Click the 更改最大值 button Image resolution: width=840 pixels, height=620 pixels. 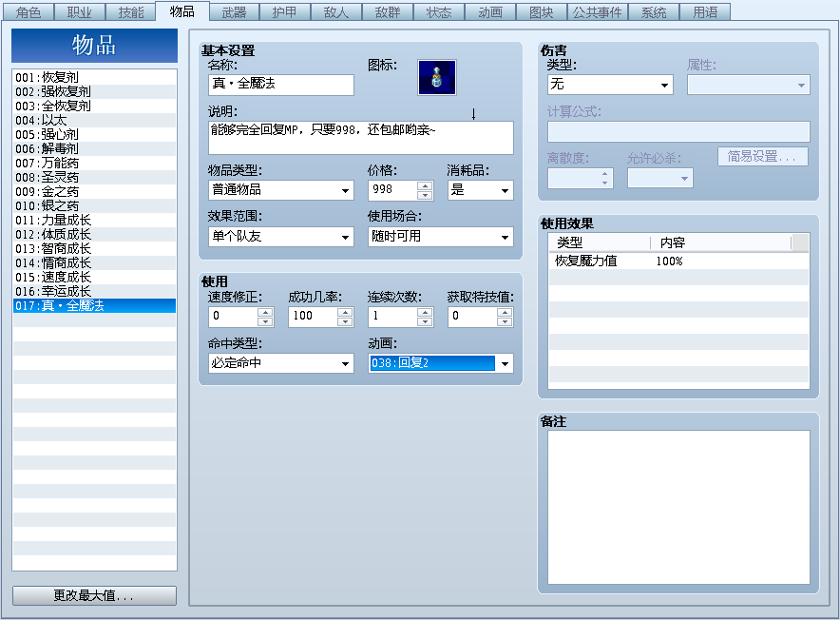pyautogui.click(x=93, y=595)
